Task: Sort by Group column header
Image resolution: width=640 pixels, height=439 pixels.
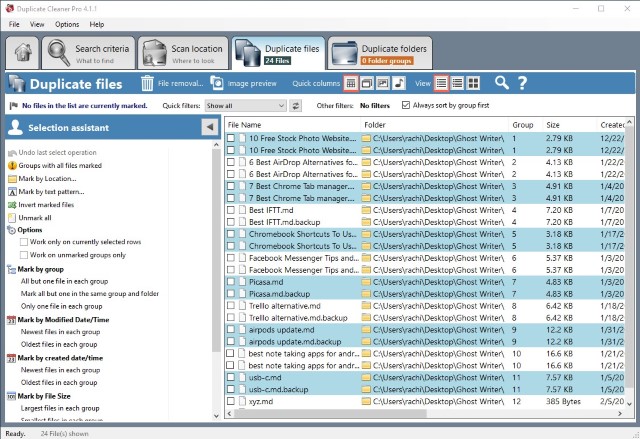Action: pyautogui.click(x=525, y=125)
